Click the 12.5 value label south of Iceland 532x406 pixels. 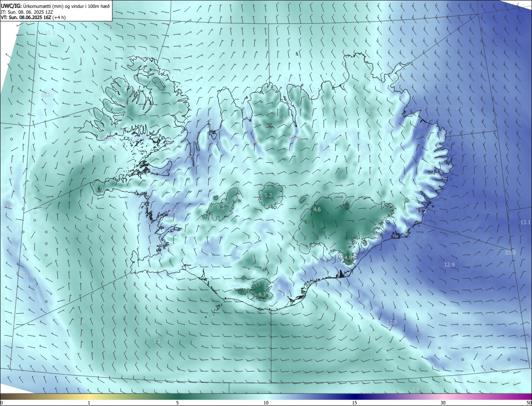(x=392, y=322)
